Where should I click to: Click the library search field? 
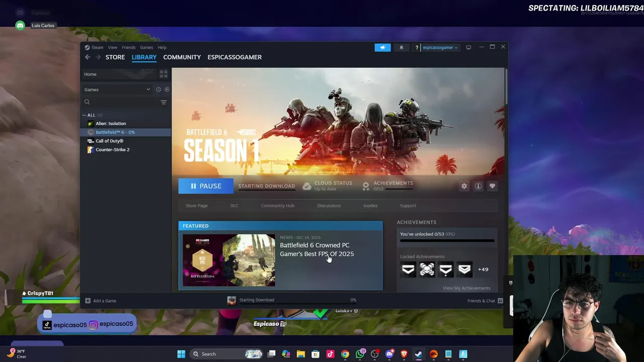[x=120, y=102]
